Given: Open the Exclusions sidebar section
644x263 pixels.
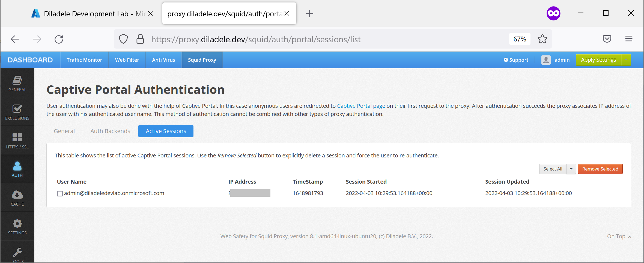Looking at the screenshot, I should (x=17, y=112).
